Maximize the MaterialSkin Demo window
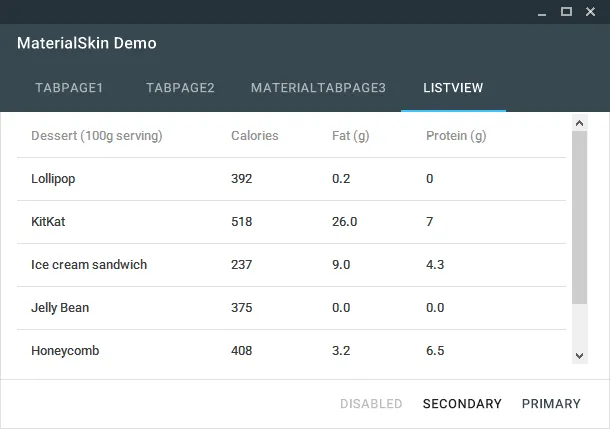The image size is (610, 429). coord(567,12)
